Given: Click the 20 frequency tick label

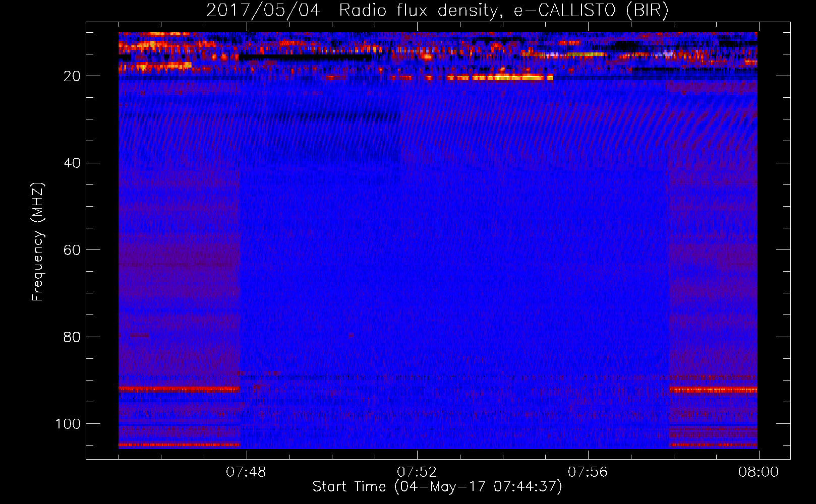Looking at the screenshot, I should click(72, 76).
